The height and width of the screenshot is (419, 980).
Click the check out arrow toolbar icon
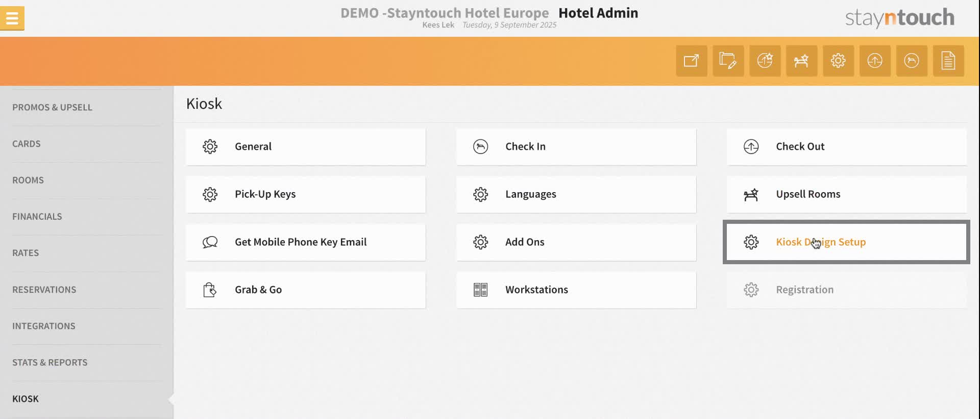coord(875,61)
